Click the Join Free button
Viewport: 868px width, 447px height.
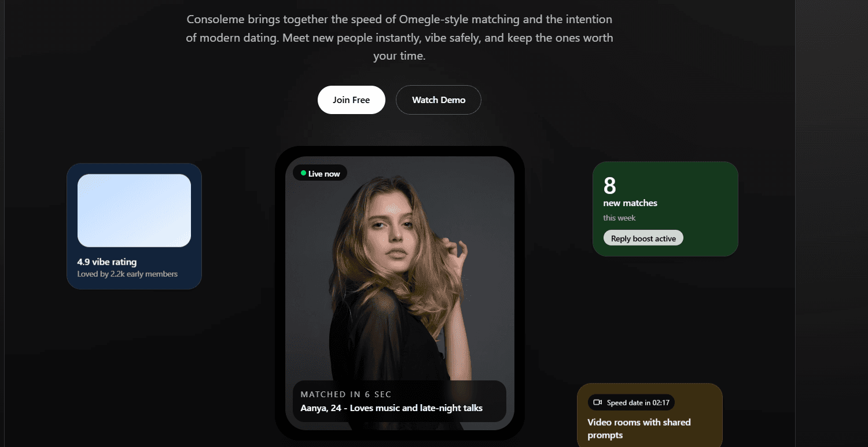click(351, 100)
